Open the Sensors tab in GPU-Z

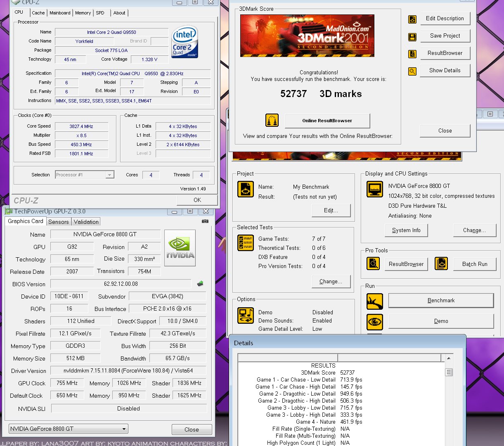click(59, 222)
